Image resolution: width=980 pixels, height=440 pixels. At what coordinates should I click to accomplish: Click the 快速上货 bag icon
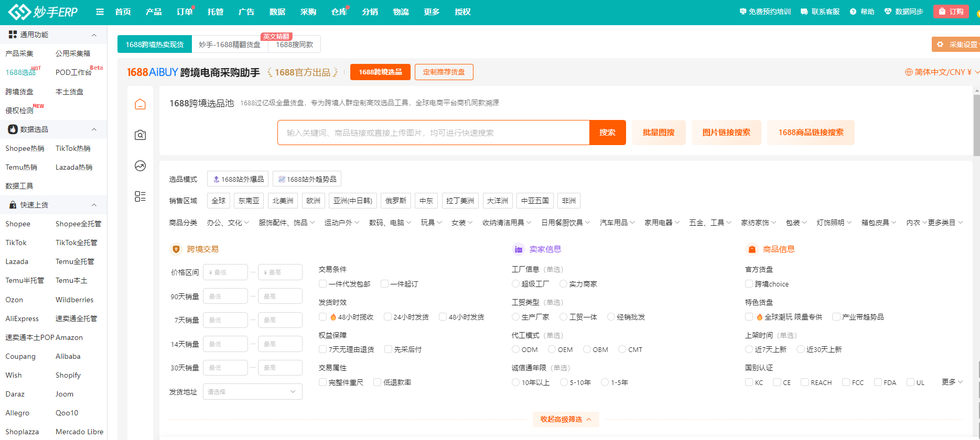coord(13,205)
